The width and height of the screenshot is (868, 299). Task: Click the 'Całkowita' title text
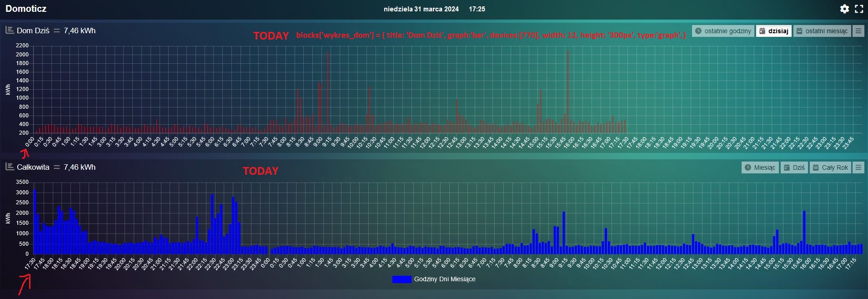[x=33, y=167]
